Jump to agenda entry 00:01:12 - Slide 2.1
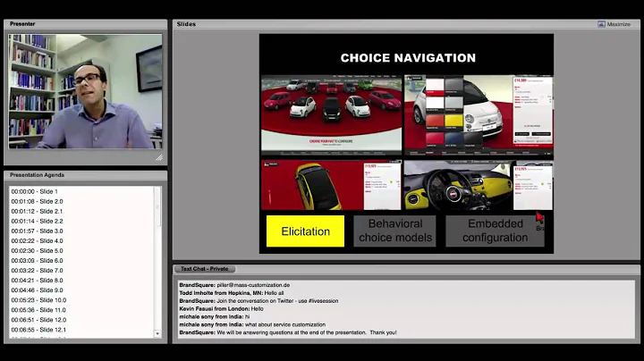 37,211
